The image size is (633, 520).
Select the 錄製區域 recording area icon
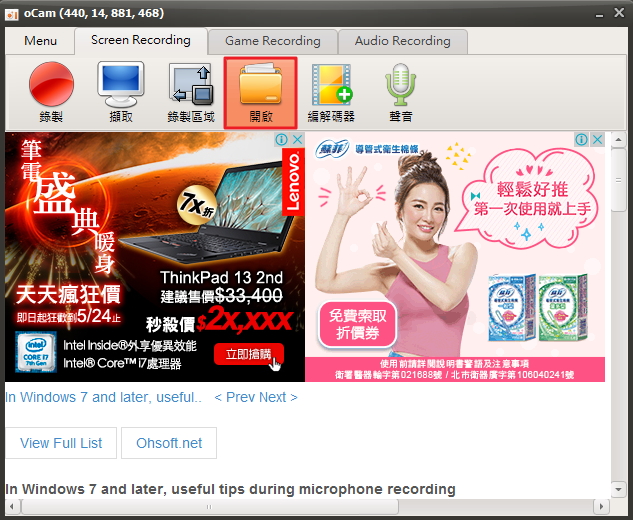click(x=191, y=92)
